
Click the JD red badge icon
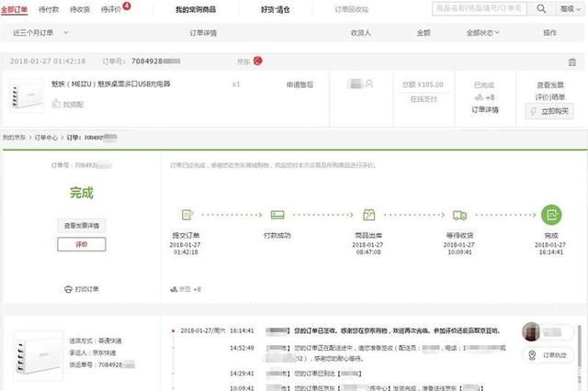258,61
